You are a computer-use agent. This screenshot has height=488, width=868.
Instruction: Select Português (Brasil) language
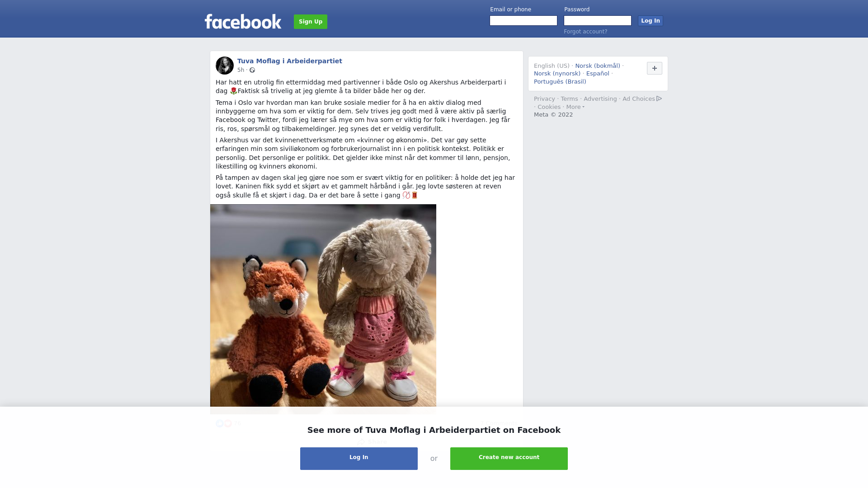click(560, 82)
